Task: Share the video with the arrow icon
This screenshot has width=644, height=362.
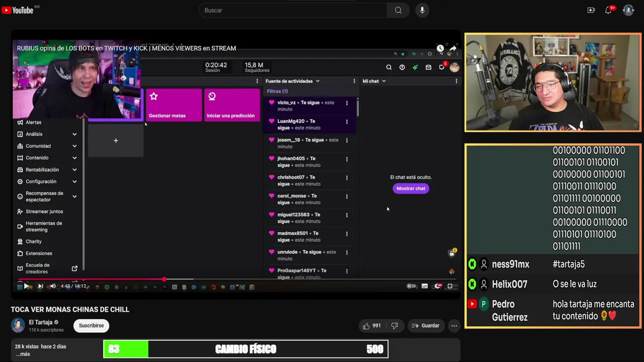Action: (453, 48)
